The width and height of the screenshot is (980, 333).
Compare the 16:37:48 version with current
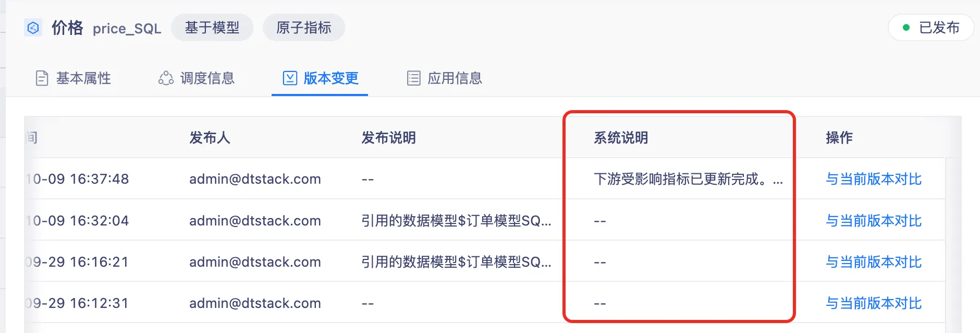[x=874, y=179]
